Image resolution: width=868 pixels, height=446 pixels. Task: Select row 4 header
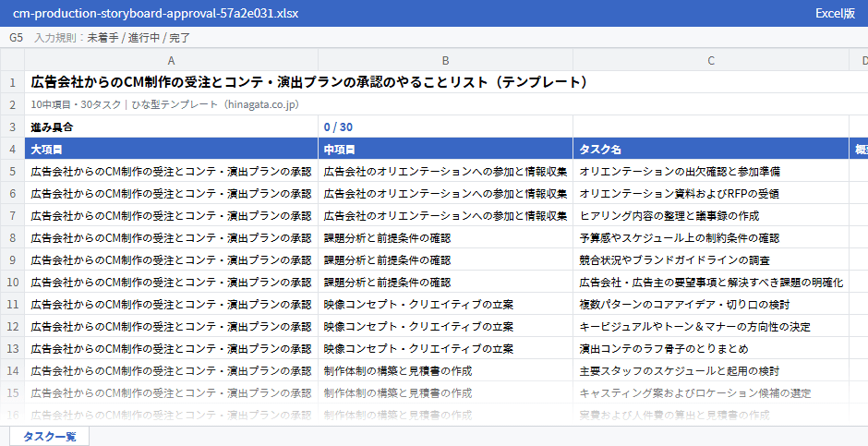[x=12, y=149]
